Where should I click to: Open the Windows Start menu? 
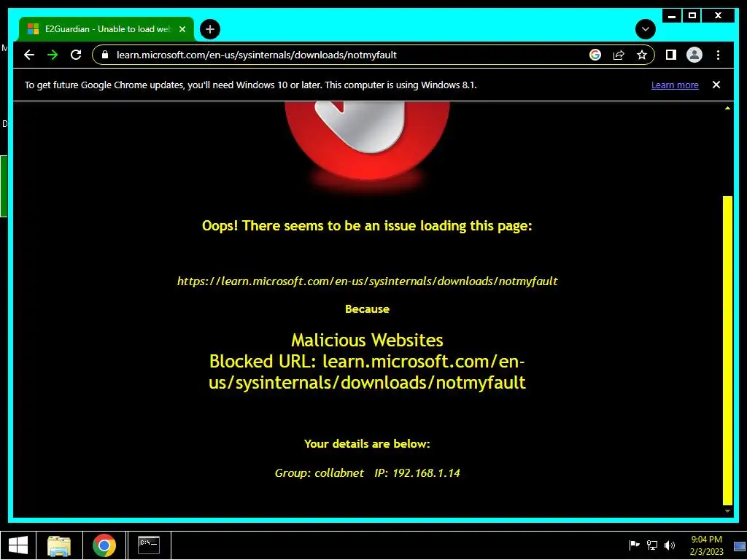coord(18,545)
